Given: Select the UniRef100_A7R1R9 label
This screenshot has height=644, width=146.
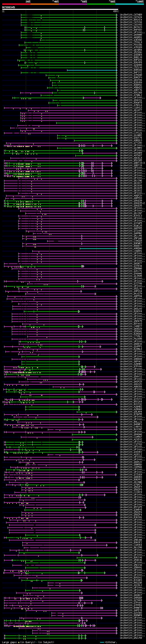Looking at the screenshot, I should pos(131,48).
